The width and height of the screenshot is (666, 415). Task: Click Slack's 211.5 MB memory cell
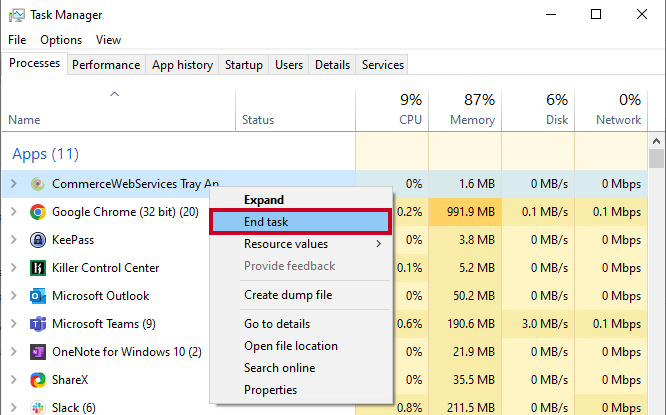[465, 408]
